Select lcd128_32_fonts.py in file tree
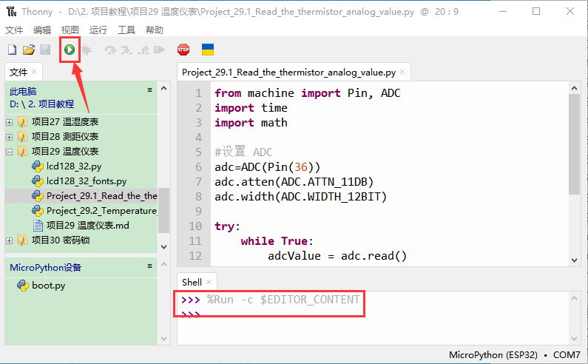This screenshot has width=588, height=364. click(86, 181)
